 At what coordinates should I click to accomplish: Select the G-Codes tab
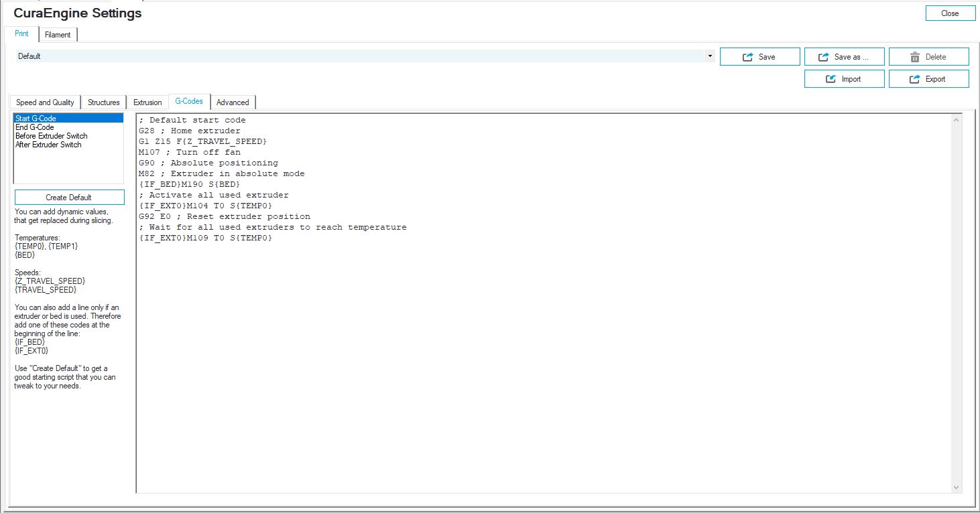click(189, 101)
